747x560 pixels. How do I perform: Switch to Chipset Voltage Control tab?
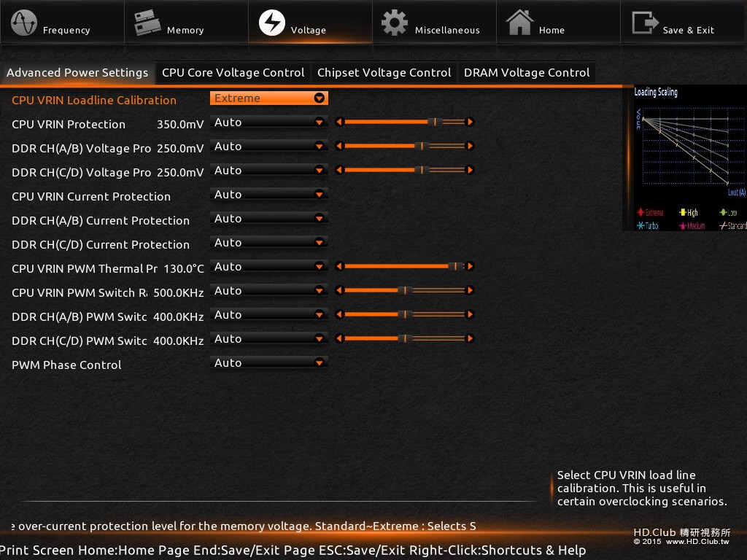click(x=384, y=72)
